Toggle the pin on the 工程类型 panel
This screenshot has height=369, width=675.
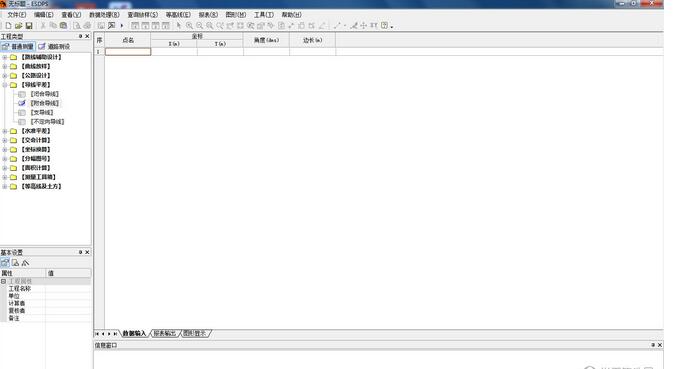click(x=80, y=37)
